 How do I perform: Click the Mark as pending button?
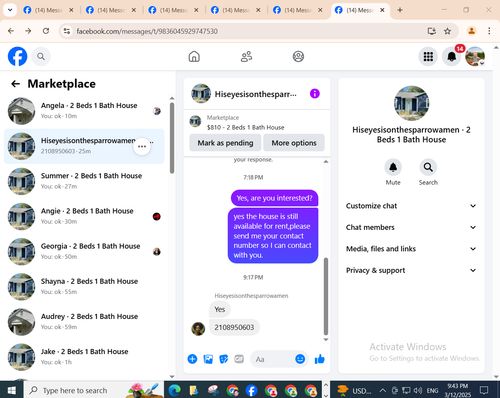[x=225, y=143]
